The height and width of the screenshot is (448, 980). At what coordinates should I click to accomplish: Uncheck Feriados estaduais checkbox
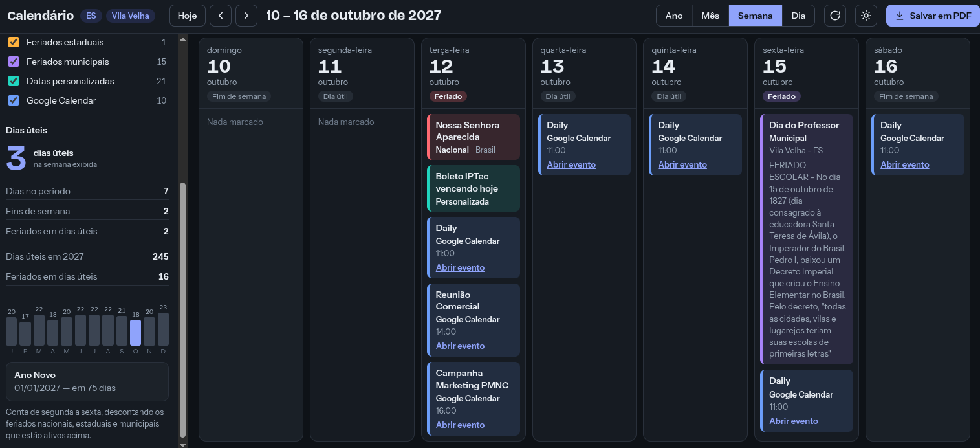point(14,42)
